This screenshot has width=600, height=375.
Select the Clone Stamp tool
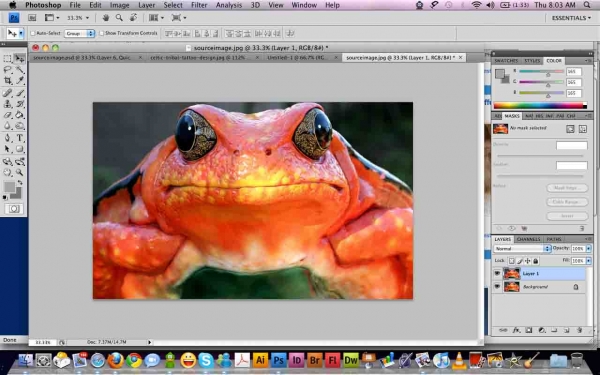pos(7,104)
